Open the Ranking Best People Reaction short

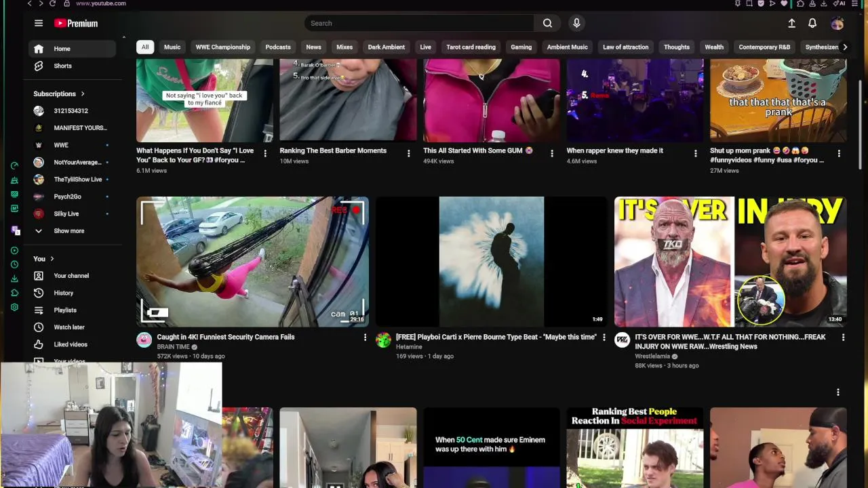click(635, 447)
